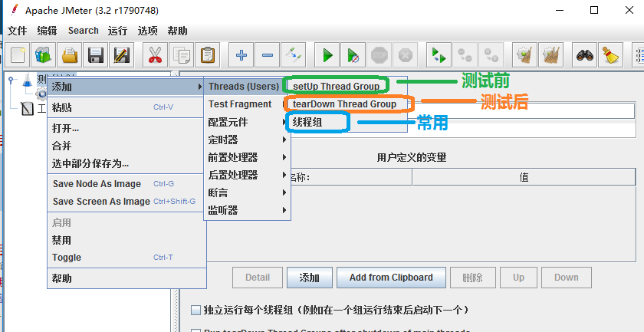
Task: Copy using the toolbar copy icon
Action: pos(181,54)
